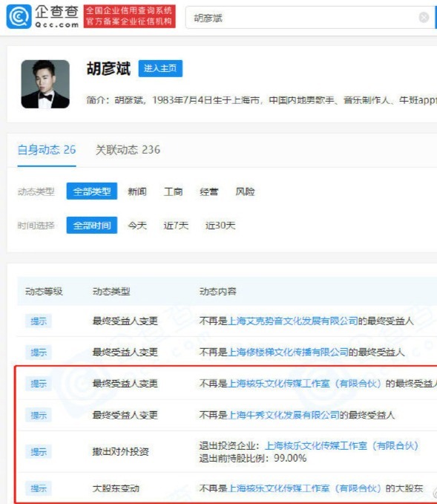437x504 pixels.
Task: Click 提示 tag in 上海牛秀 row
Action: (39, 415)
